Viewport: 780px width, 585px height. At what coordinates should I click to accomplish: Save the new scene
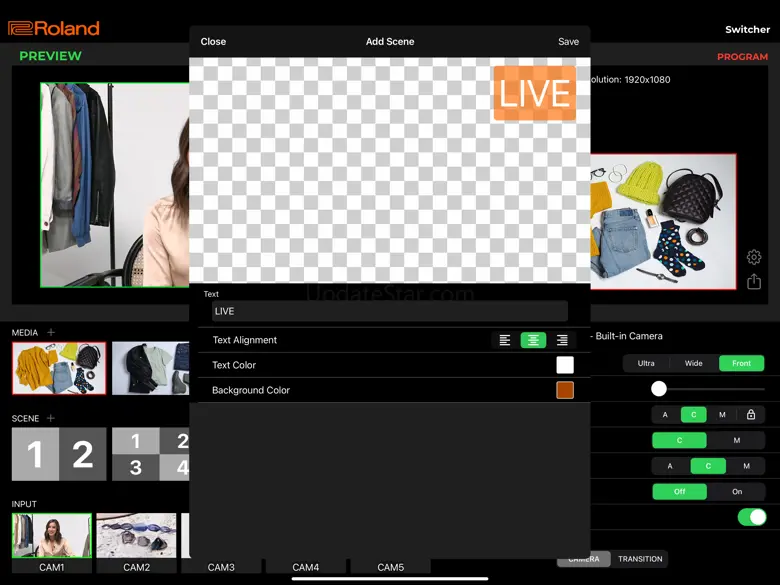pyautogui.click(x=568, y=42)
